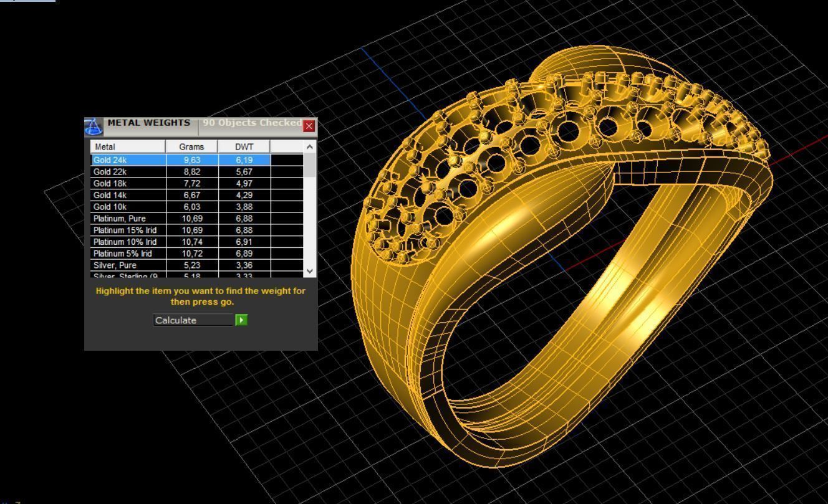Open the Calculate dropdown field

[194, 320]
